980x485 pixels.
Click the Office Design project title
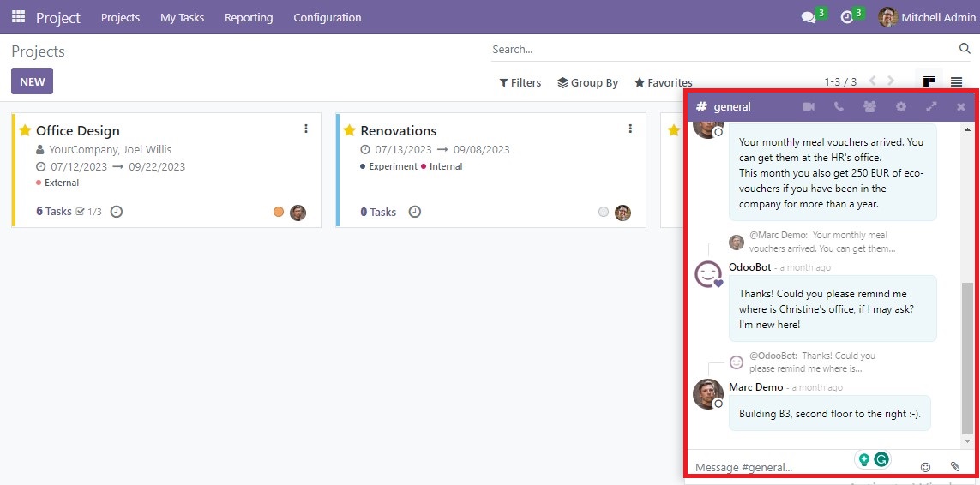pos(77,130)
